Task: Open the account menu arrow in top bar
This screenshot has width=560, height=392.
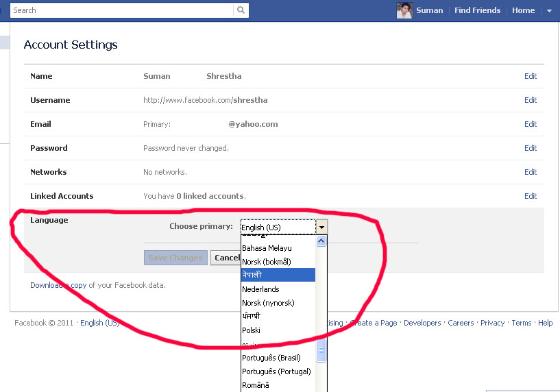Action: [x=549, y=11]
